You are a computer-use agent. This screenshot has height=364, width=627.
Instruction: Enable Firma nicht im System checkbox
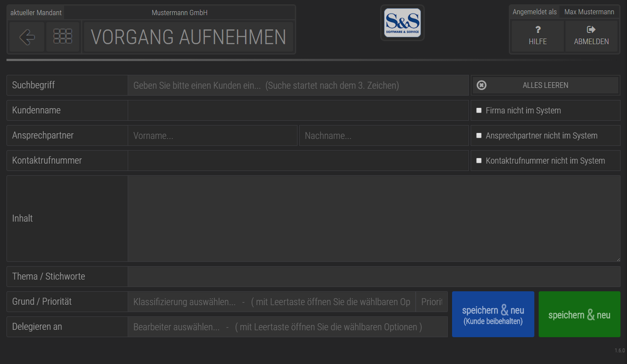pyautogui.click(x=479, y=110)
